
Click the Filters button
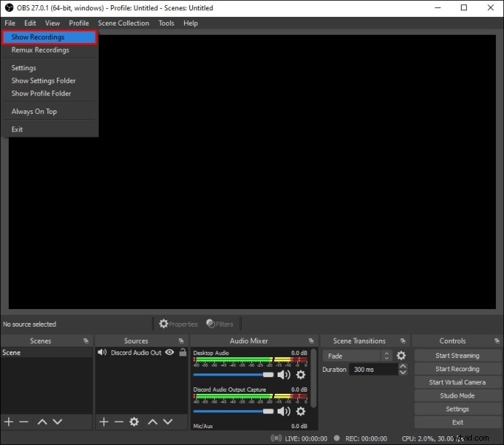[x=220, y=324]
